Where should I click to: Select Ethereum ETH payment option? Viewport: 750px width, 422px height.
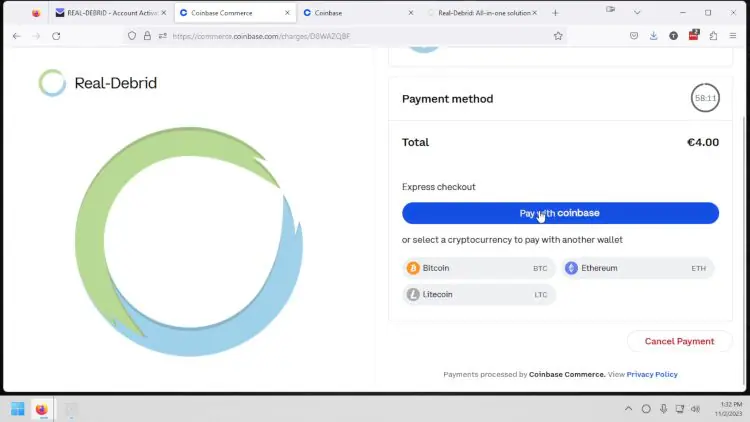637,268
